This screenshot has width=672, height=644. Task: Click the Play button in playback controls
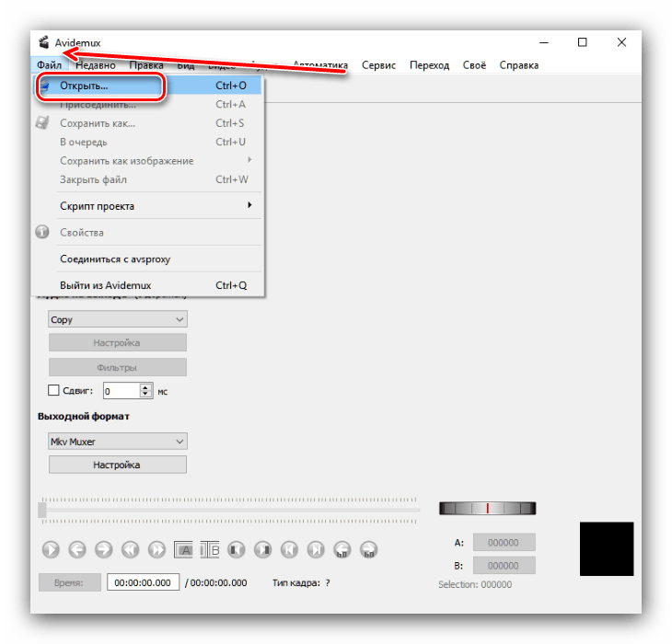pyautogui.click(x=51, y=549)
